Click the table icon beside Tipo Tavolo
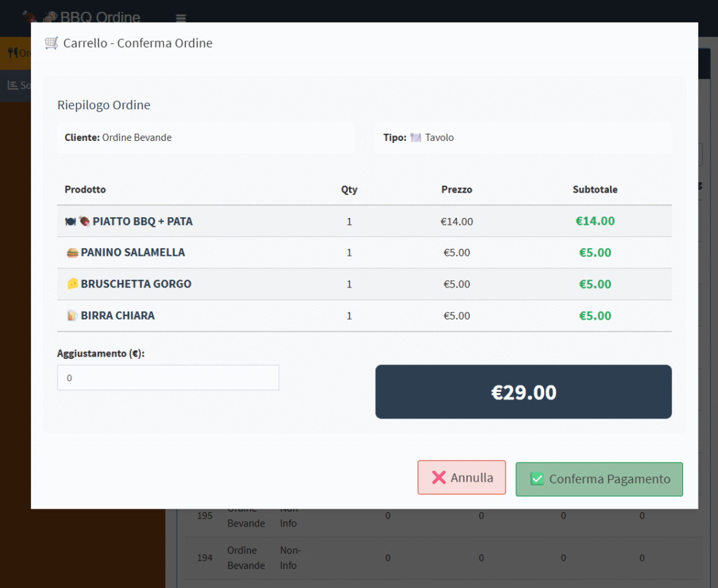The width and height of the screenshot is (718, 588). [416, 138]
